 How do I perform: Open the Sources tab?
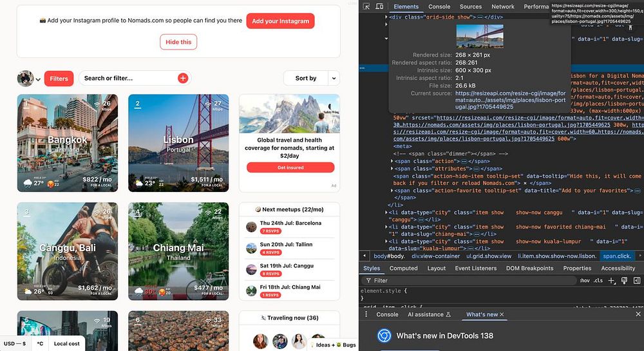471,6
